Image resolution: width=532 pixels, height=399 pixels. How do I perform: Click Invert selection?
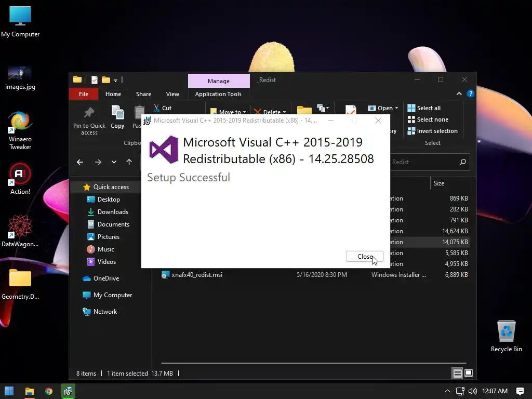click(x=433, y=131)
